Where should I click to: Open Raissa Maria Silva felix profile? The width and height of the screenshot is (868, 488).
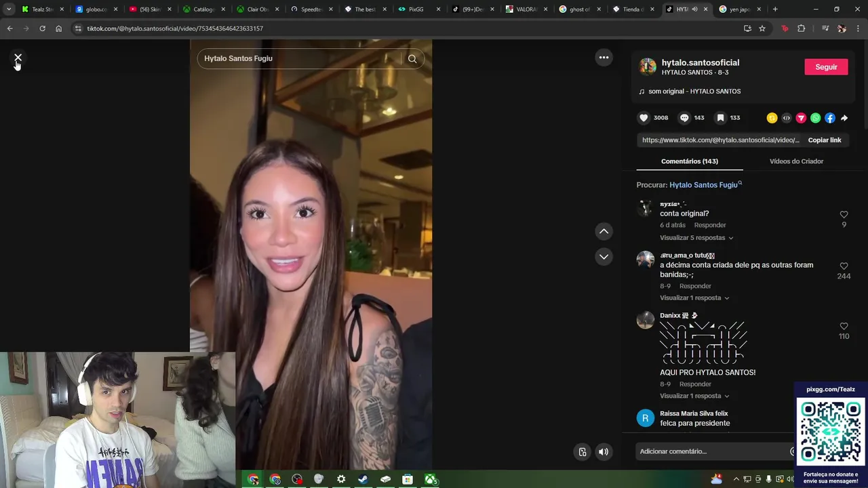click(694, 413)
